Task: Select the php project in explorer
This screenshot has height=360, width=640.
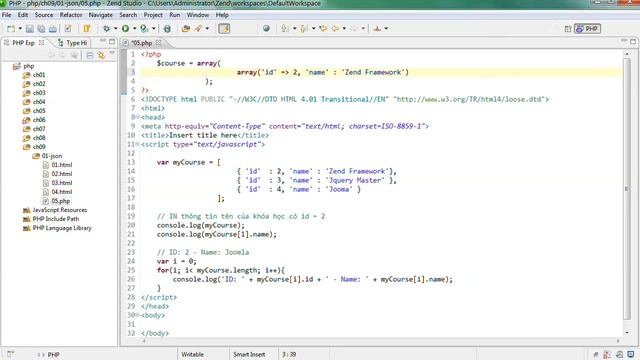Action: (x=24, y=66)
